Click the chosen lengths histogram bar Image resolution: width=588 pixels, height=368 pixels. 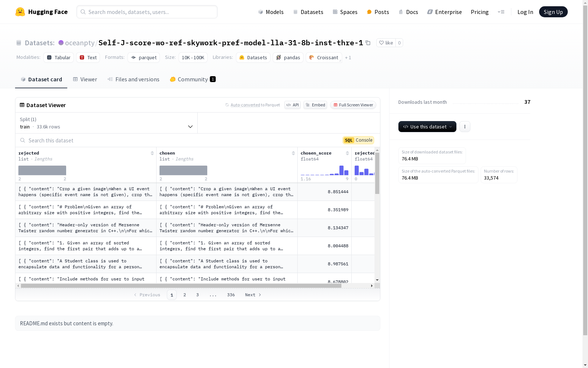(x=183, y=170)
